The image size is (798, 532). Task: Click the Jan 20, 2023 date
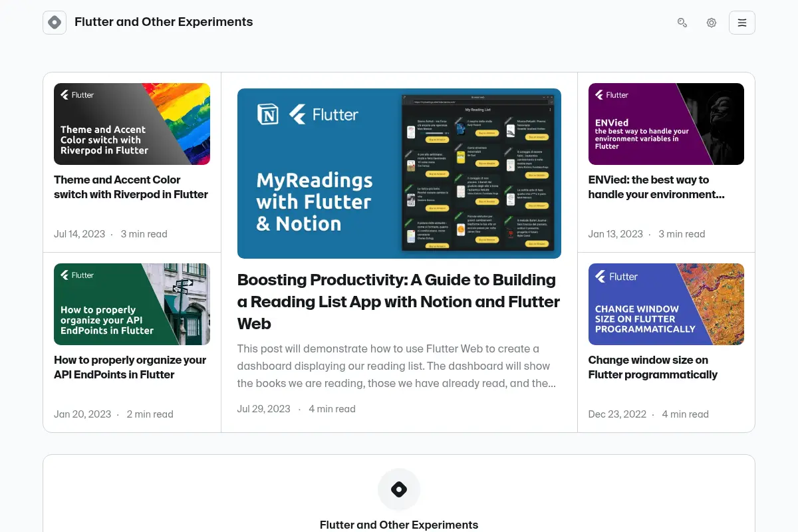coord(82,414)
